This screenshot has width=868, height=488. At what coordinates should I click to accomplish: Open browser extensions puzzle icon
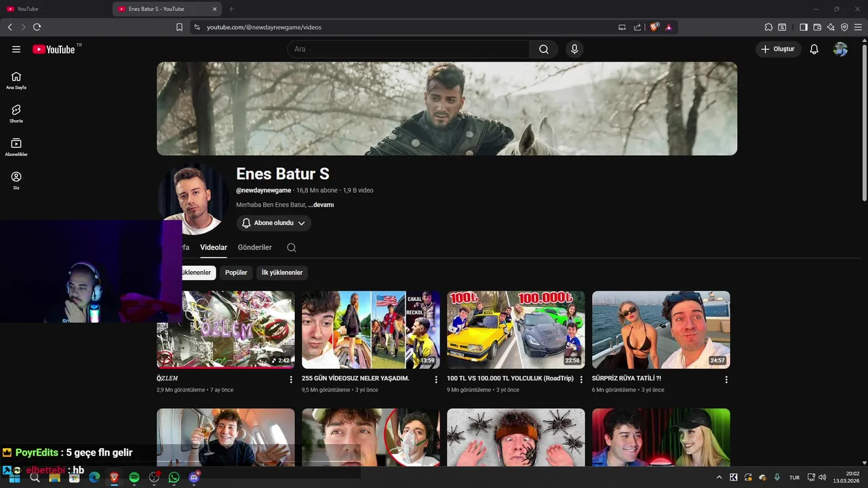pos(768,27)
